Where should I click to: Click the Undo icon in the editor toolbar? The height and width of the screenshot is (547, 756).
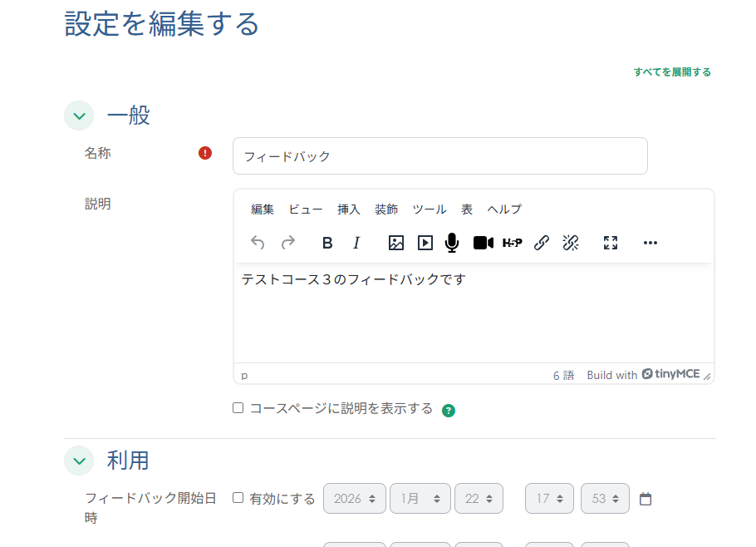(x=258, y=243)
